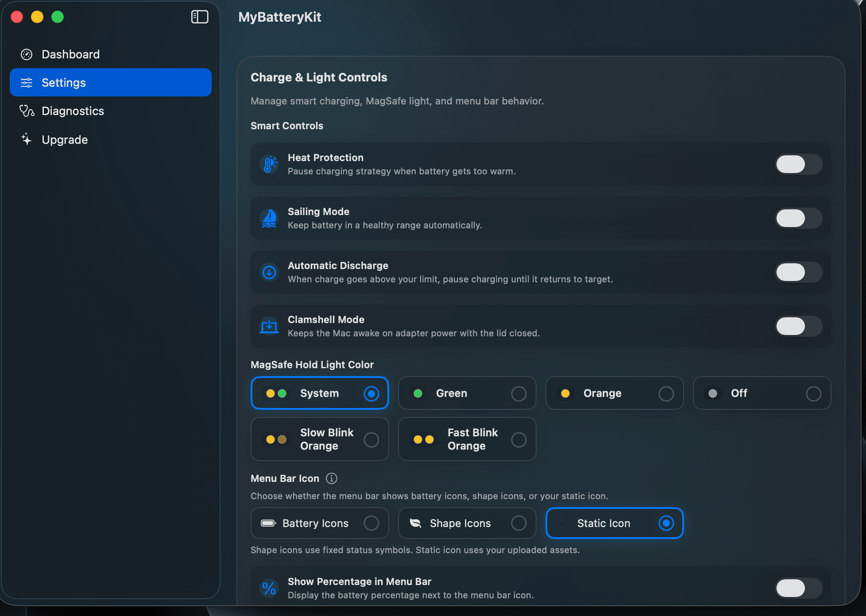Select the Dashboard gauge icon in sidebar
866x616 pixels.
27,54
